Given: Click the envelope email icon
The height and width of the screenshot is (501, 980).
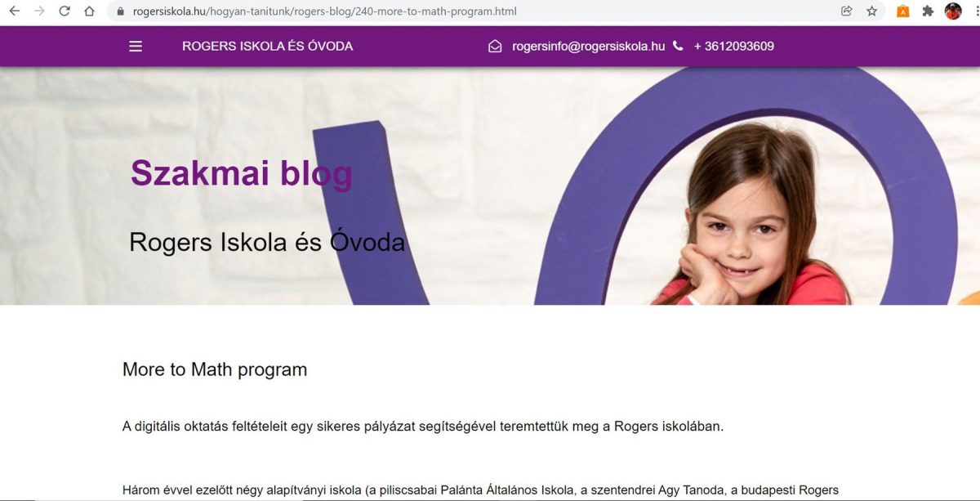Looking at the screenshot, I should click(x=495, y=47).
